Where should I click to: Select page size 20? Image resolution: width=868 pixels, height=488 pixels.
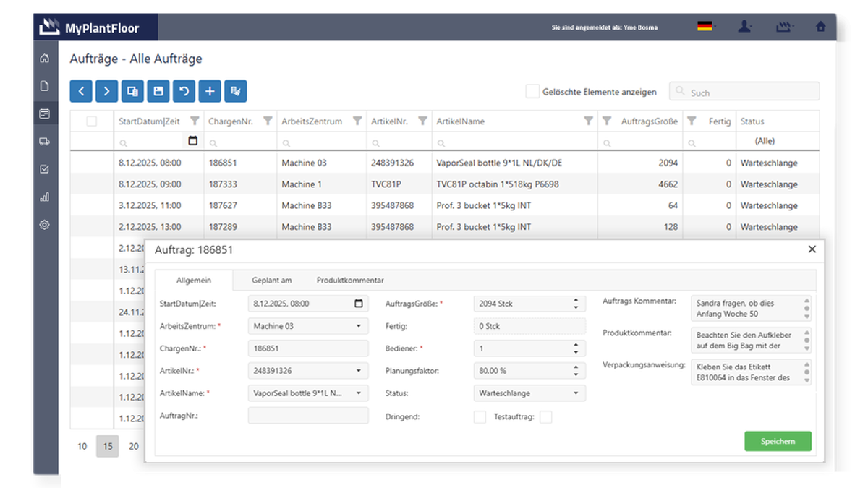pos(134,447)
